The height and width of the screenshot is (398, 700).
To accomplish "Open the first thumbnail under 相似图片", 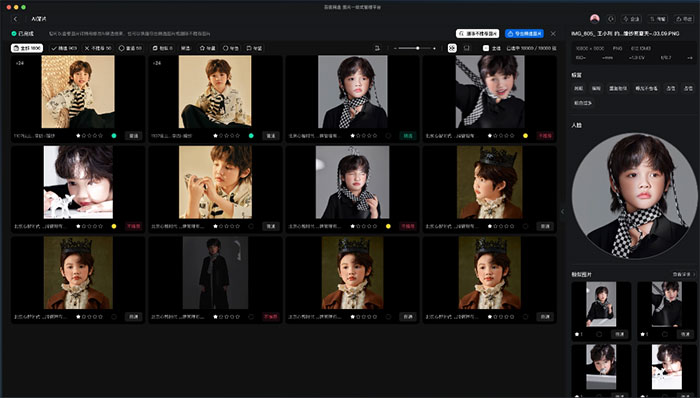I will (x=601, y=304).
